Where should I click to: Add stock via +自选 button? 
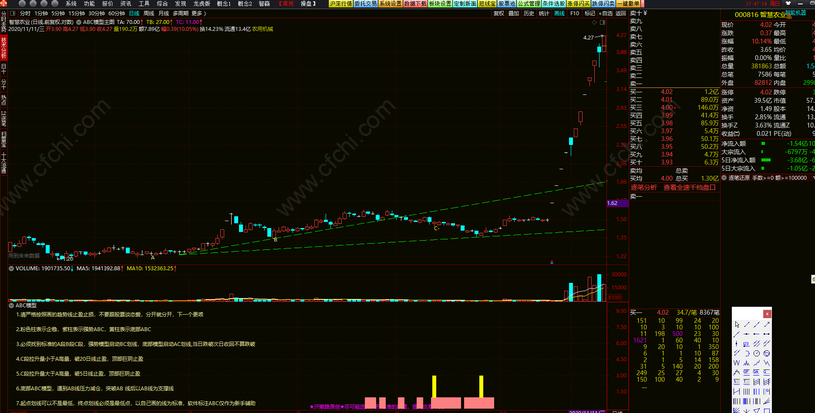pos(606,14)
